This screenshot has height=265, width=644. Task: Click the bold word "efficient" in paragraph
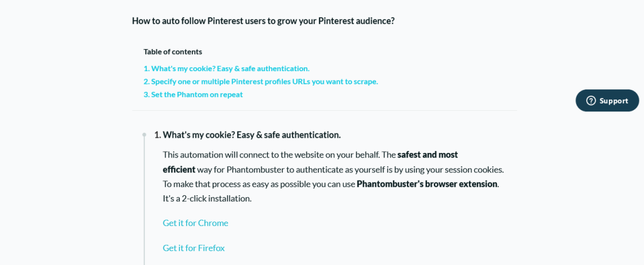[179, 169]
